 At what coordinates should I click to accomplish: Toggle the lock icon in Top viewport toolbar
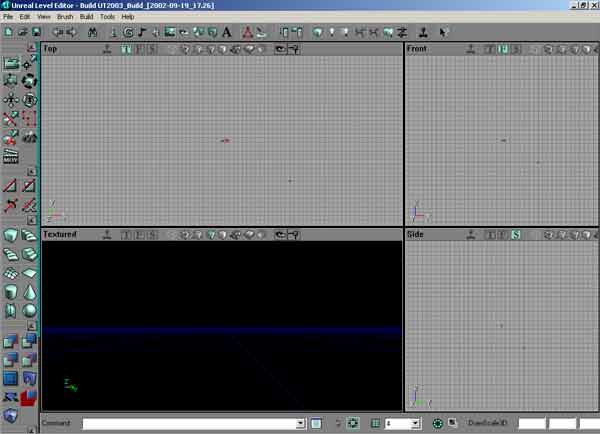pos(293,49)
